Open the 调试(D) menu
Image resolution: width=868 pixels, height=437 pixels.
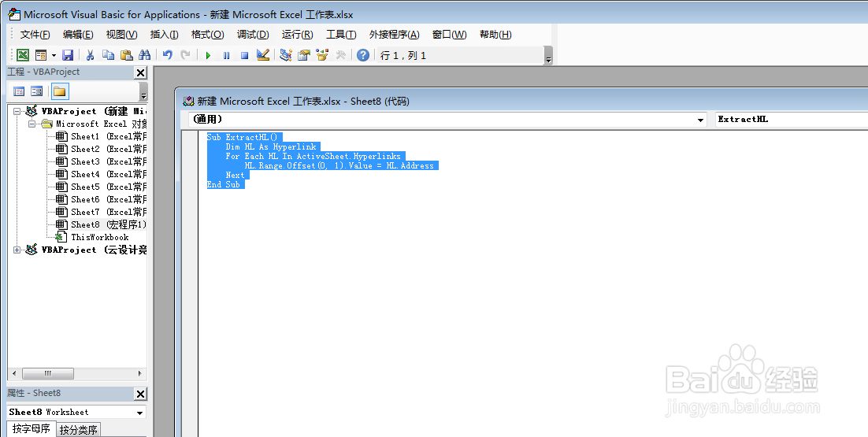tap(253, 35)
